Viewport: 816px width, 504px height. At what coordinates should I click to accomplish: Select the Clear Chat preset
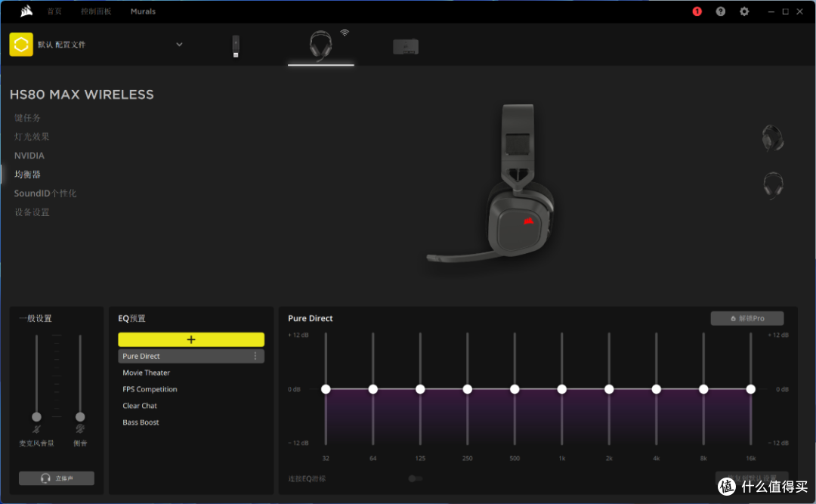(140, 406)
